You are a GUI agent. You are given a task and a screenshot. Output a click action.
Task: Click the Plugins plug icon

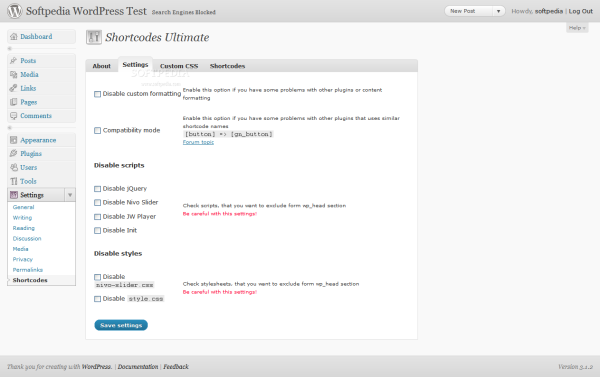(13, 153)
